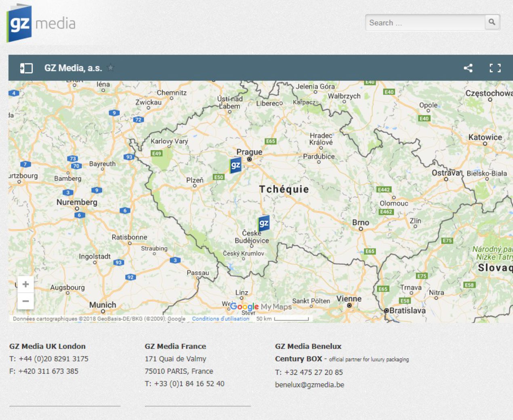Open the map in fullscreen view

(x=495, y=68)
